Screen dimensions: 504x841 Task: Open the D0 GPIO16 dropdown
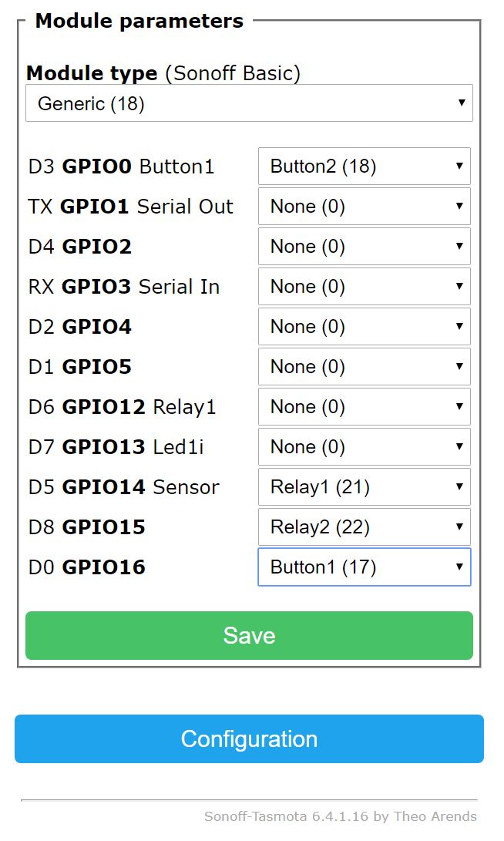point(364,567)
